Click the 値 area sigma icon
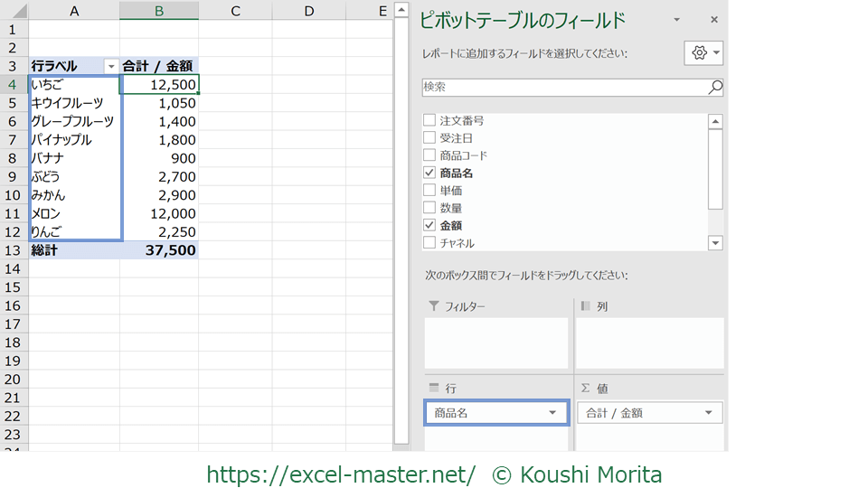This screenshot has height=488, width=868. (585, 388)
